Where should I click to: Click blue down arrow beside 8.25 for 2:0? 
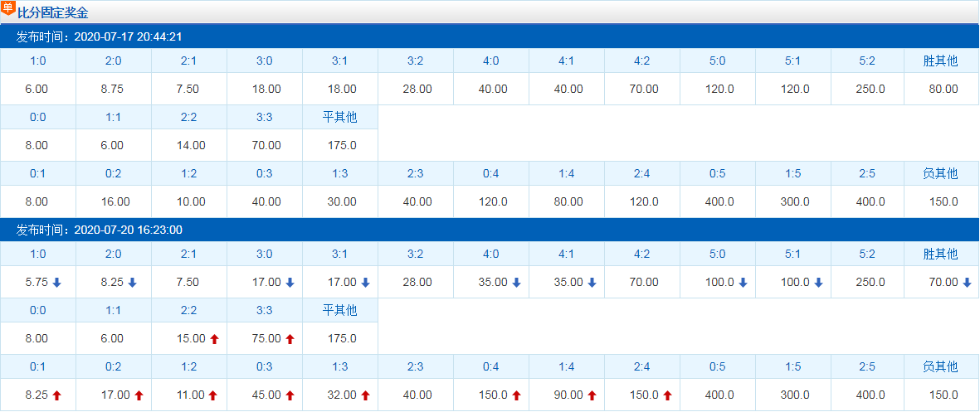click(x=133, y=283)
